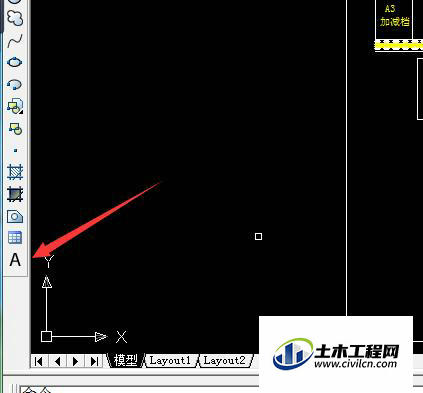Select the Multiline Text A tool
The width and height of the screenshot is (423, 393).
click(x=15, y=260)
